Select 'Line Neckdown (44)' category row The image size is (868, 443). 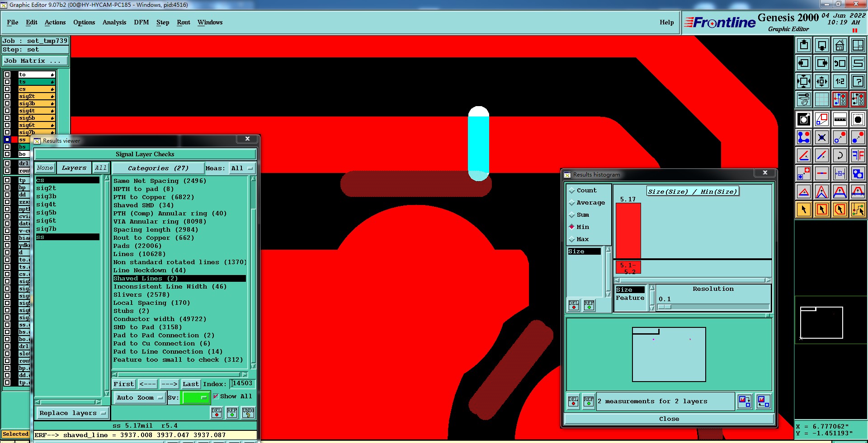(179, 270)
